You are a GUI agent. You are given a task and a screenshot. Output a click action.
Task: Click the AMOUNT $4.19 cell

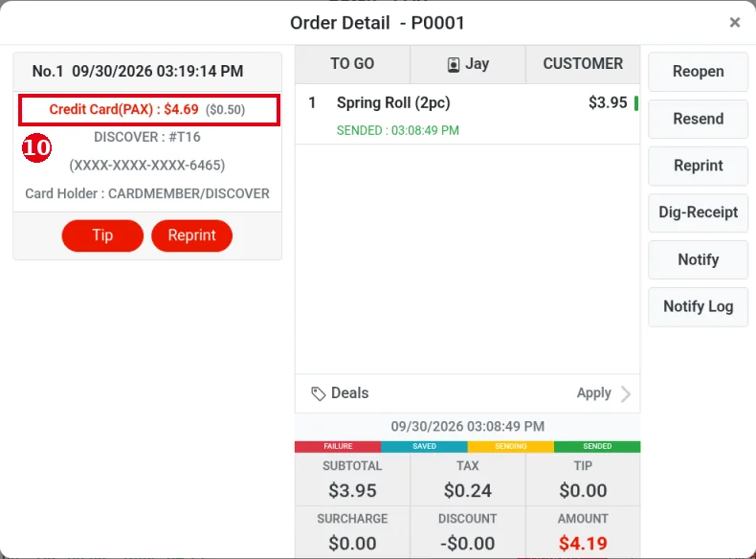click(583, 532)
